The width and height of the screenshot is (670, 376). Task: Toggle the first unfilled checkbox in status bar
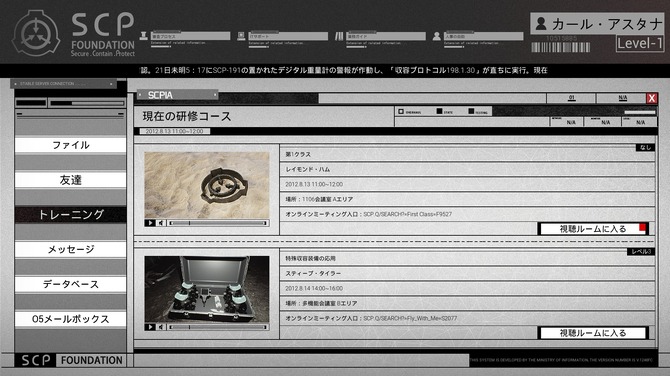click(x=401, y=112)
